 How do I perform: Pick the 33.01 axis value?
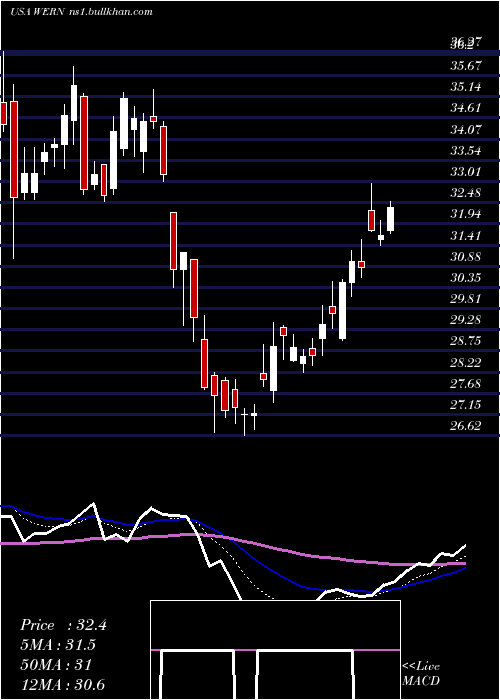(466, 172)
